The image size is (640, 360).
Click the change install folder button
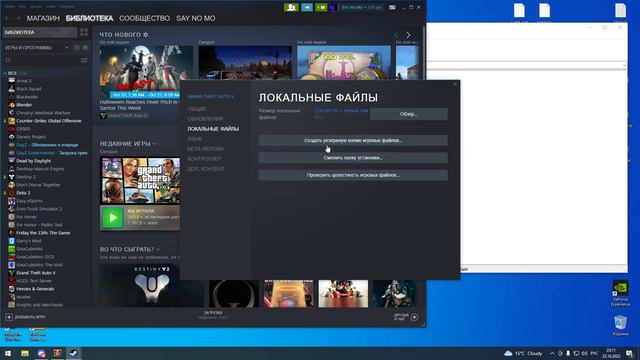pos(353,158)
